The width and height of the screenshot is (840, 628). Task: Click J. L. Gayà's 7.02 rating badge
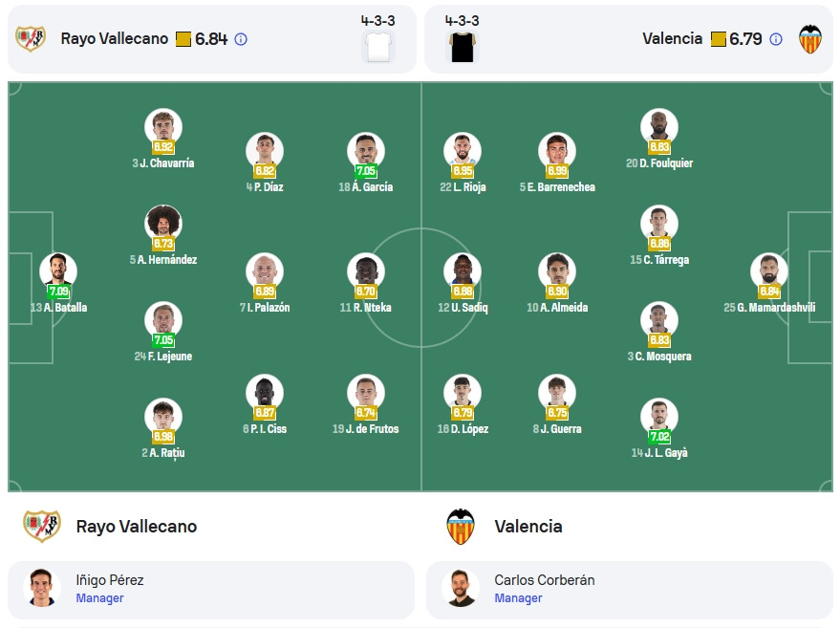(x=659, y=437)
